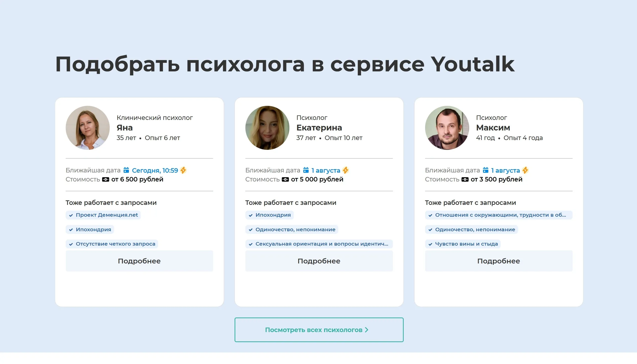Click Посмотреть всех психологов link
Screen dimensions: 637x364
pos(313,330)
